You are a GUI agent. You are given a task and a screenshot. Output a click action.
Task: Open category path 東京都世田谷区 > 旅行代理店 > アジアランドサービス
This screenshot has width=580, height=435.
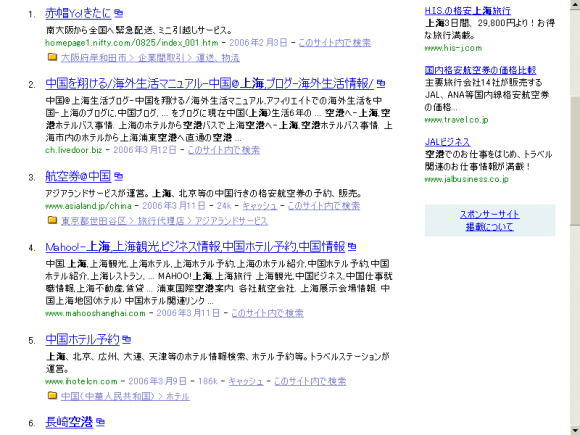pyautogui.click(x=164, y=221)
